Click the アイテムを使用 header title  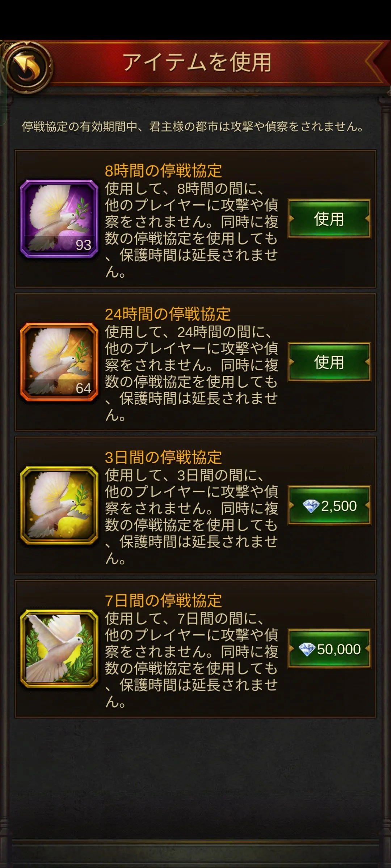[x=197, y=62]
